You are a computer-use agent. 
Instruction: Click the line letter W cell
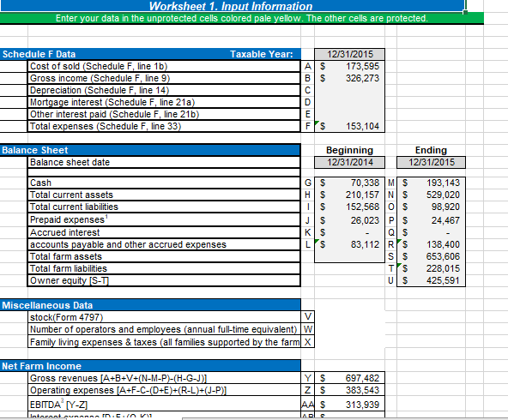pyautogui.click(x=308, y=329)
